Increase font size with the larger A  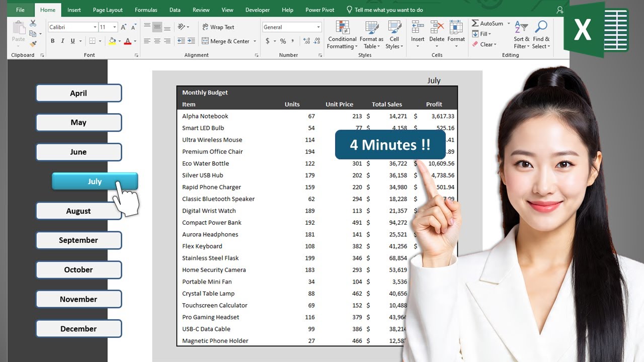click(x=124, y=27)
